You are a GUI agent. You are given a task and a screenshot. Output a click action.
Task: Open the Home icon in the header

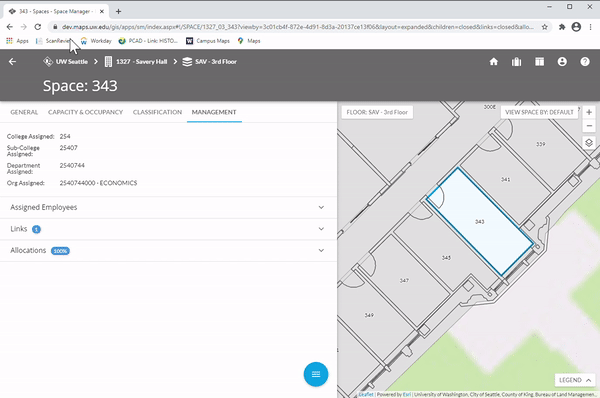tap(494, 62)
